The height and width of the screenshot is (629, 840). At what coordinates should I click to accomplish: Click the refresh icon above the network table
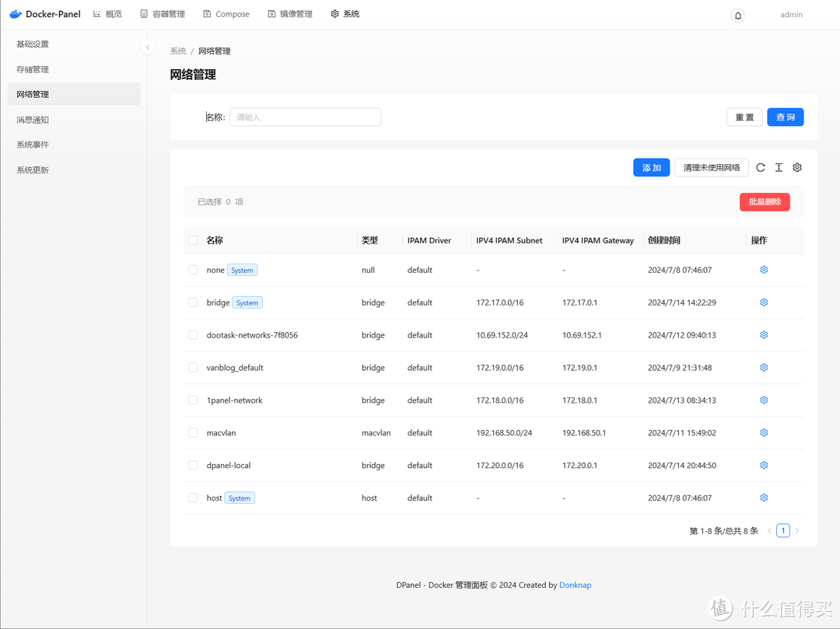pyautogui.click(x=760, y=167)
